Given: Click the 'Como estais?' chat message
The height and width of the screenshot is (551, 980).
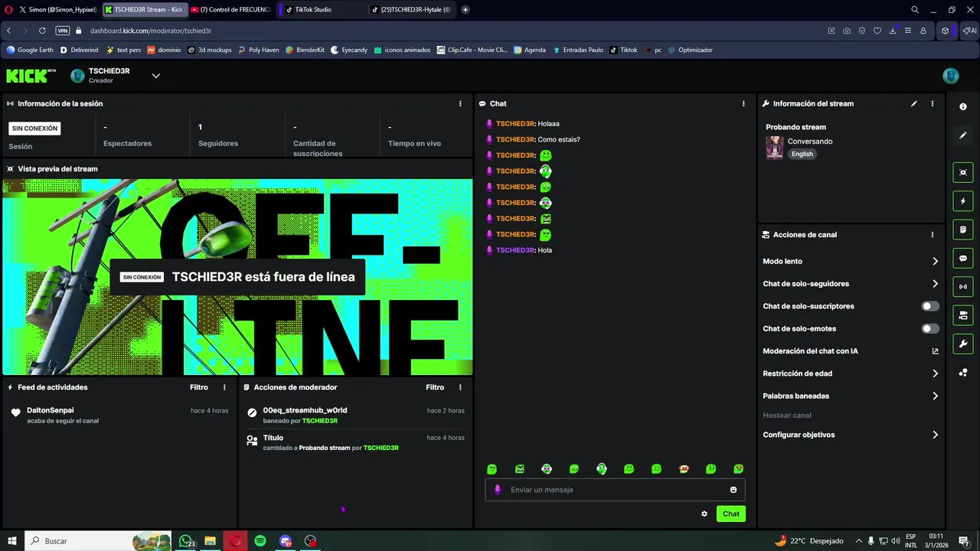Looking at the screenshot, I should 559,139.
